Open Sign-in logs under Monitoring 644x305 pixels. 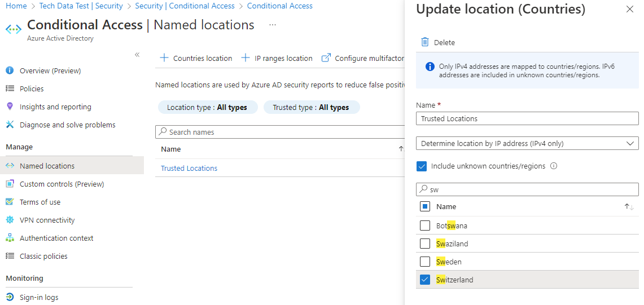(39, 297)
